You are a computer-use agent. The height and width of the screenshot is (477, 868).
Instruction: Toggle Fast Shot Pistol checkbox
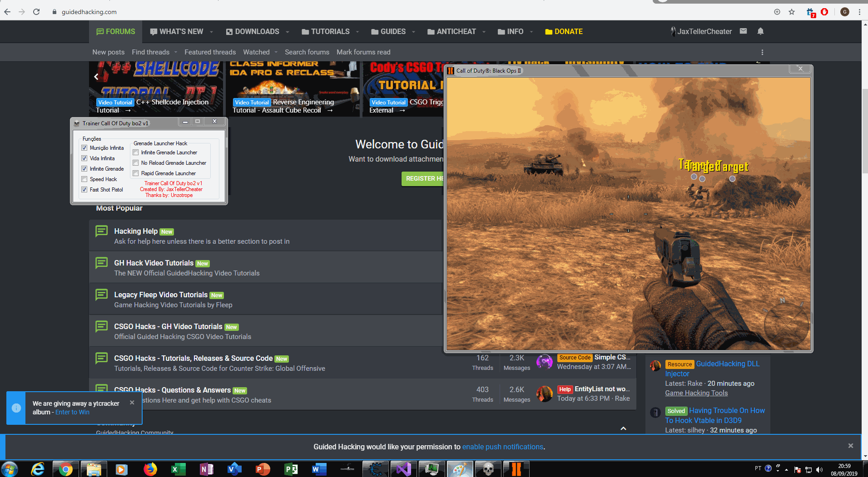click(84, 190)
